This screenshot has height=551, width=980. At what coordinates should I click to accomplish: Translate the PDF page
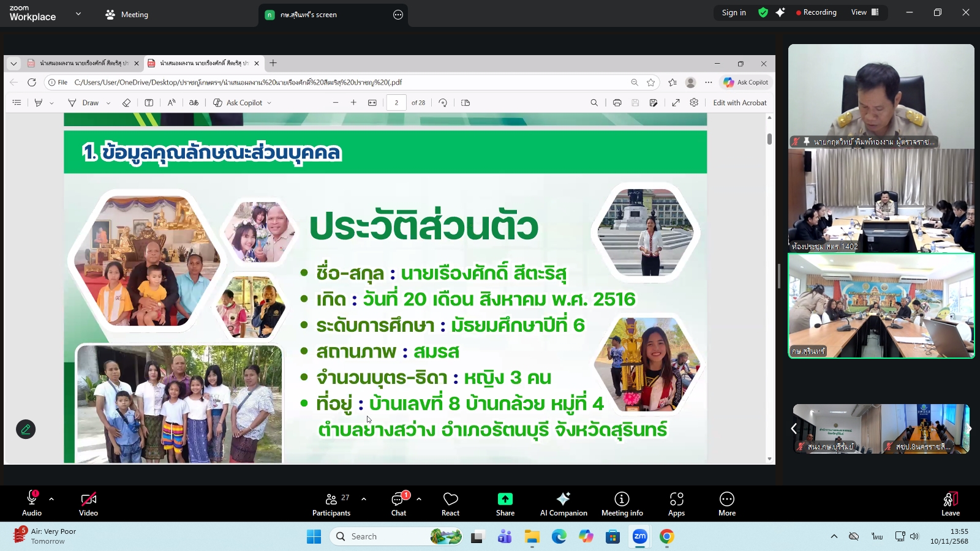tap(194, 102)
